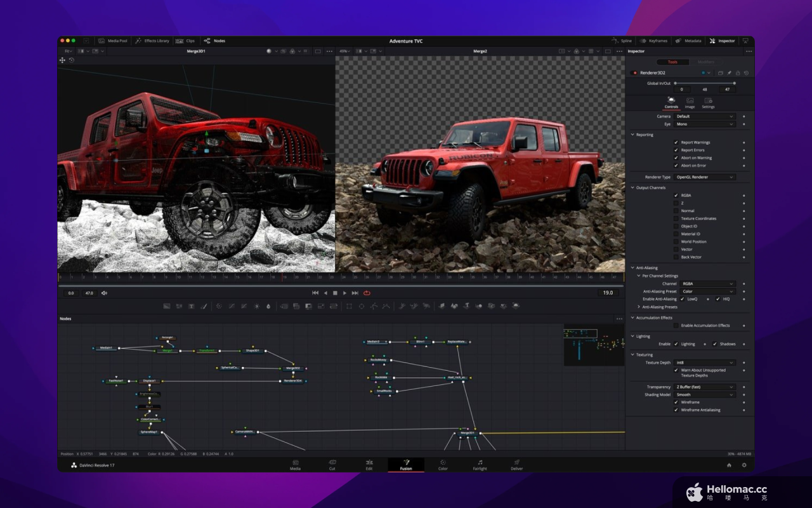Lock the Renderer3D2 tool with lock icon
Viewport: 812px width, 508px height.
coord(737,73)
